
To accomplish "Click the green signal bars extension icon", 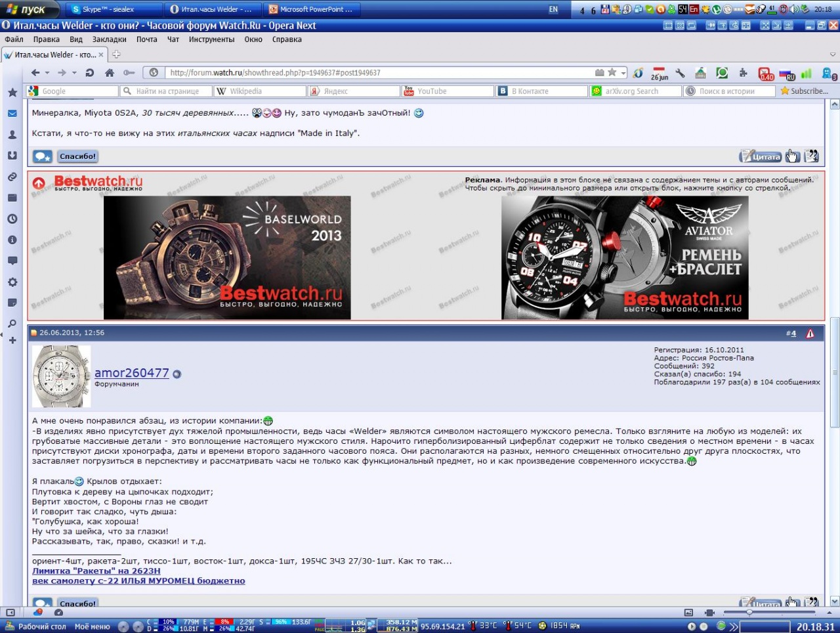I will (x=807, y=74).
